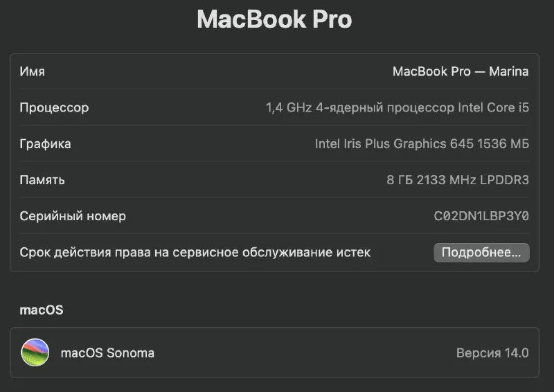
Task: Click the Графика row label
Action: pos(45,144)
